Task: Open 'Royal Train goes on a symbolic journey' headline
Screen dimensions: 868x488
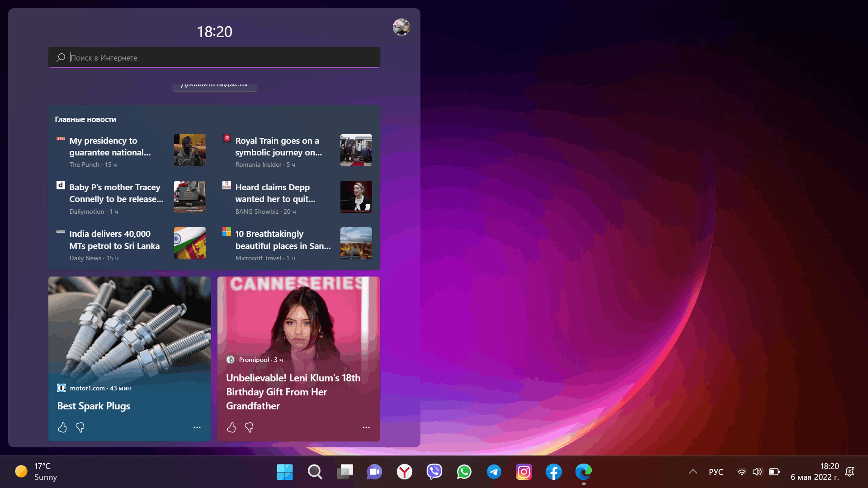Action: (x=278, y=146)
